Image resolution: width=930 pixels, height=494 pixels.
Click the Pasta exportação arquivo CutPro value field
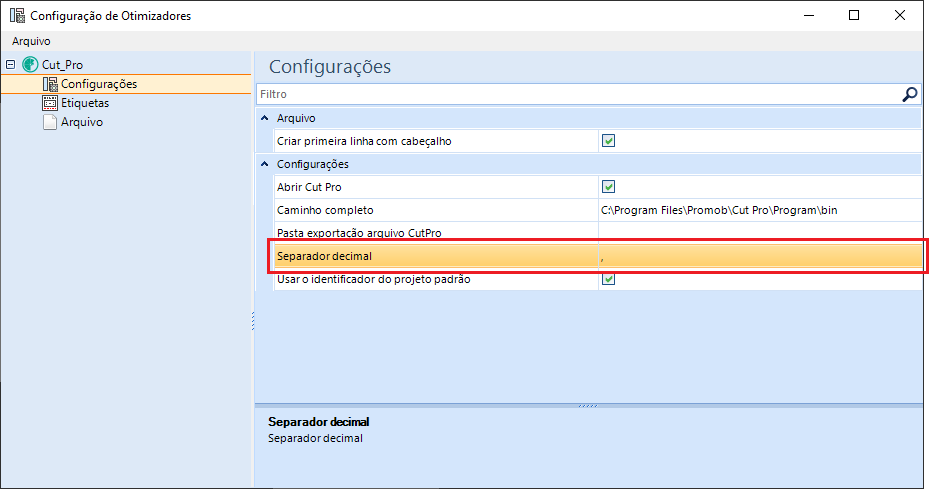click(760, 232)
